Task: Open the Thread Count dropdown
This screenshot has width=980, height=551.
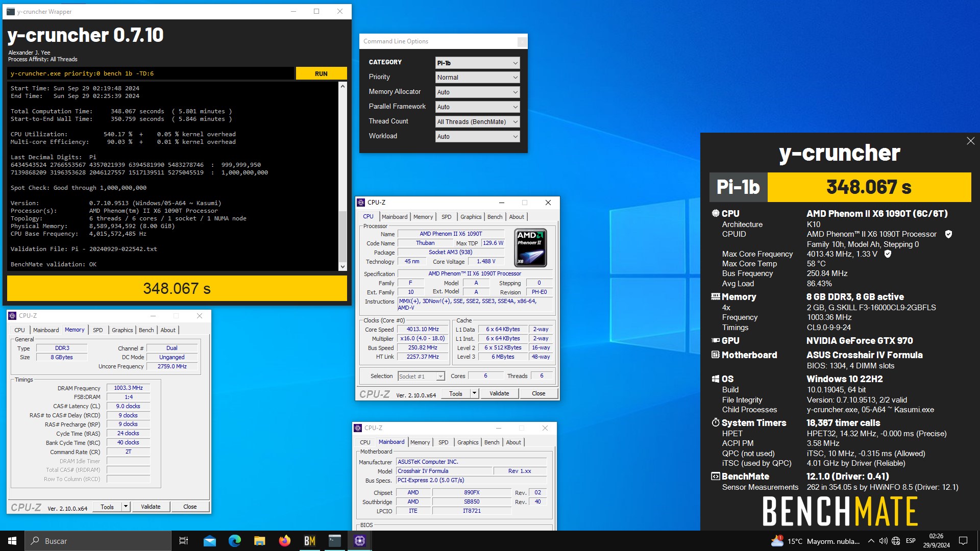Action: tap(477, 122)
